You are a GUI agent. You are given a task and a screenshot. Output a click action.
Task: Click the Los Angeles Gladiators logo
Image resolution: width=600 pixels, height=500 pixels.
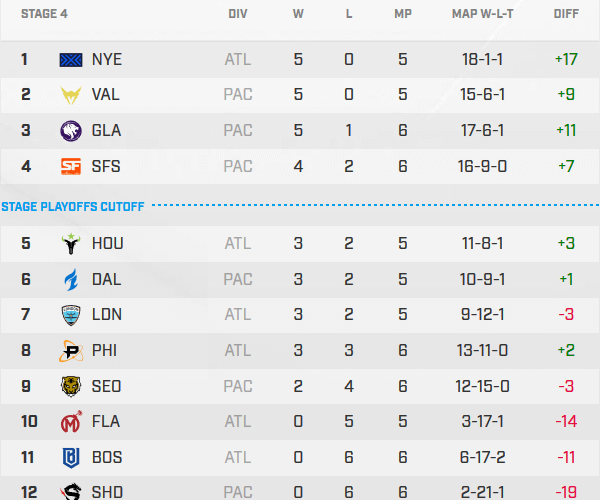tap(72, 131)
